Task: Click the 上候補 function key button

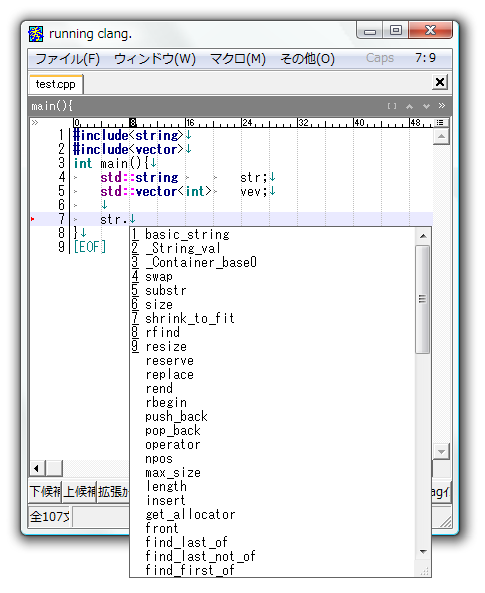Action: click(x=79, y=492)
